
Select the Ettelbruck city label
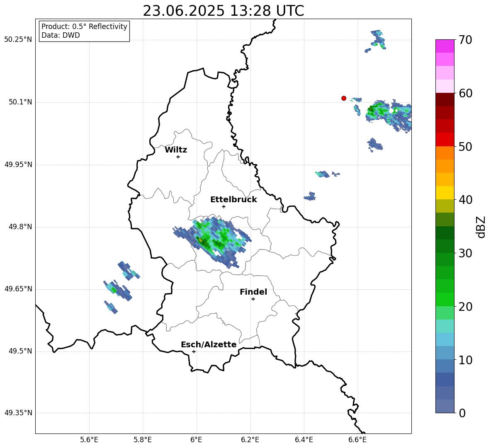coord(233,200)
